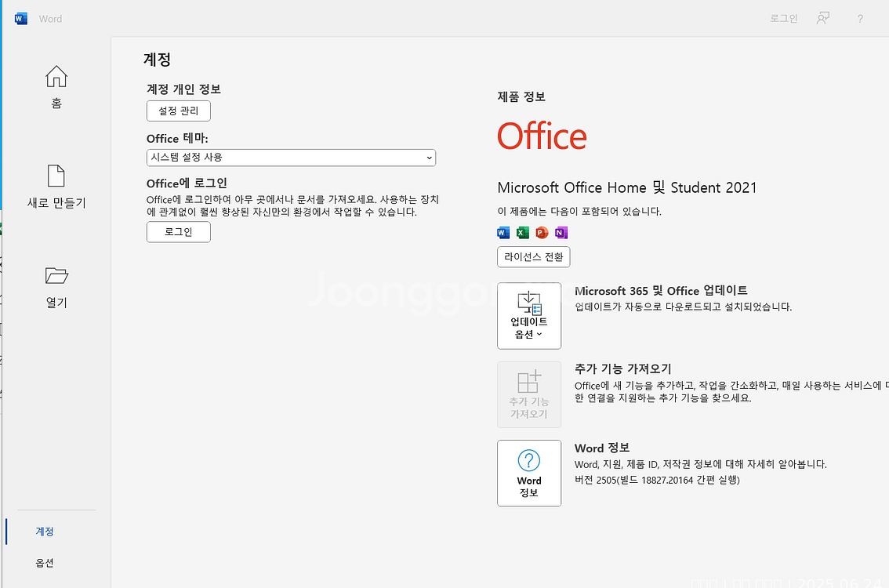This screenshot has height=588, width=889.
Task: Expand the 업데이트 옵션 chevron menu
Action: point(539,332)
